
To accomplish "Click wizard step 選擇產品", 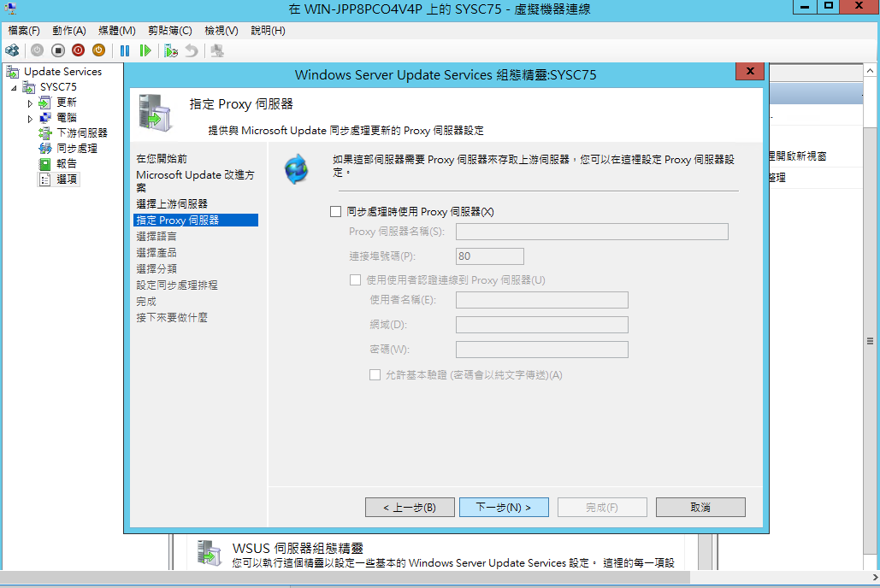I will (x=156, y=252).
